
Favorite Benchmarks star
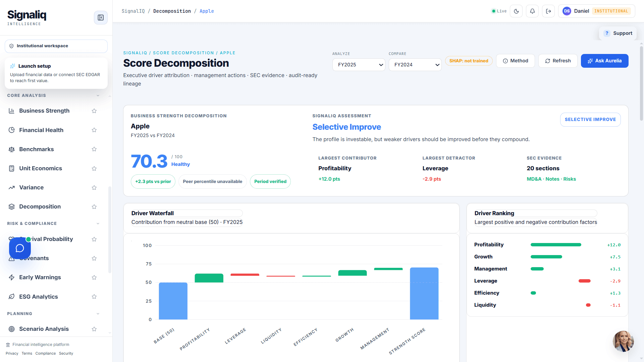pos(94,149)
